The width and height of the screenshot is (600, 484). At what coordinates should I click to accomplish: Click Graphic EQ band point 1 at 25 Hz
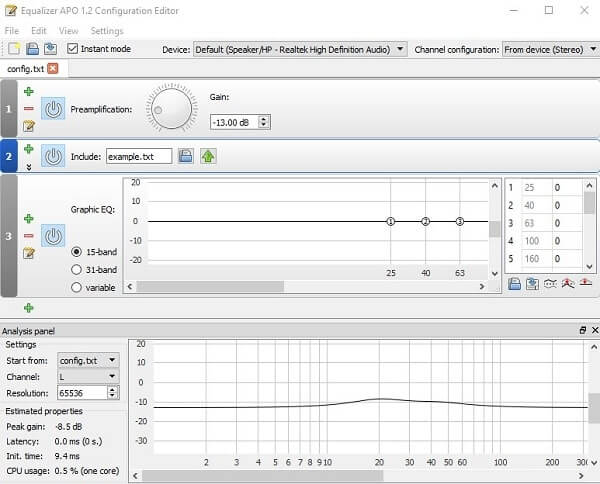[x=391, y=221]
